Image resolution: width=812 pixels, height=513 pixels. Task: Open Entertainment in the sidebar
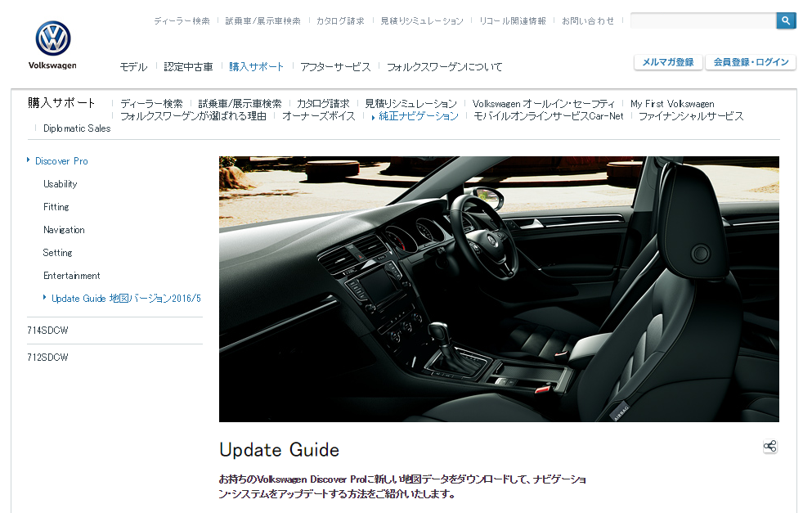(71, 276)
